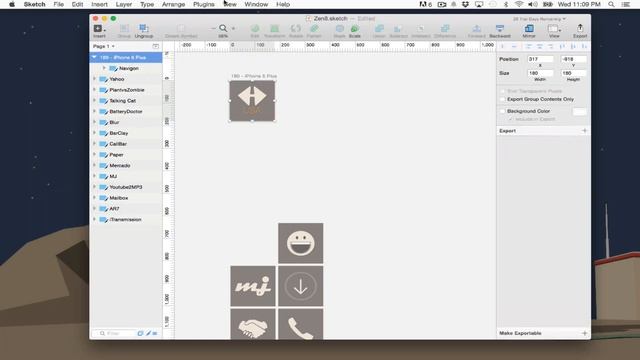This screenshot has height=360, width=640.
Task: Click the Export toolbar icon
Action: click(x=580, y=29)
